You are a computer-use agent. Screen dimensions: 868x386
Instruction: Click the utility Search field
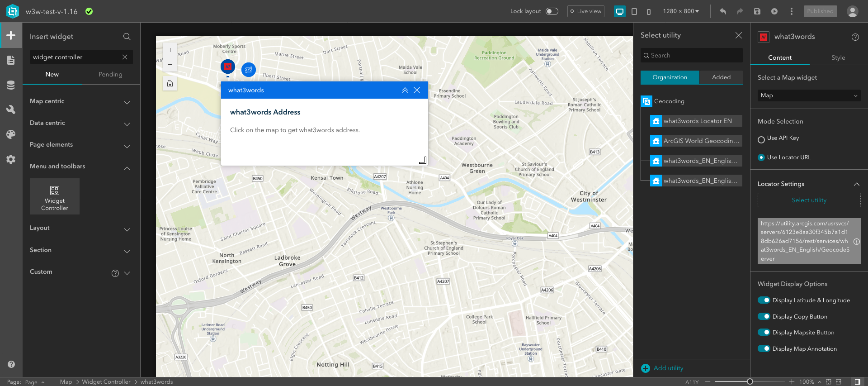(691, 55)
